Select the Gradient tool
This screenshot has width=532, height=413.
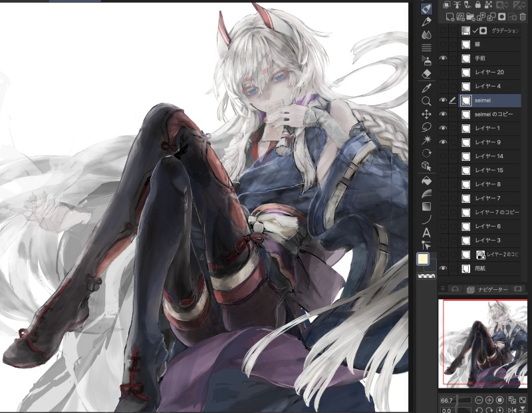click(x=426, y=206)
